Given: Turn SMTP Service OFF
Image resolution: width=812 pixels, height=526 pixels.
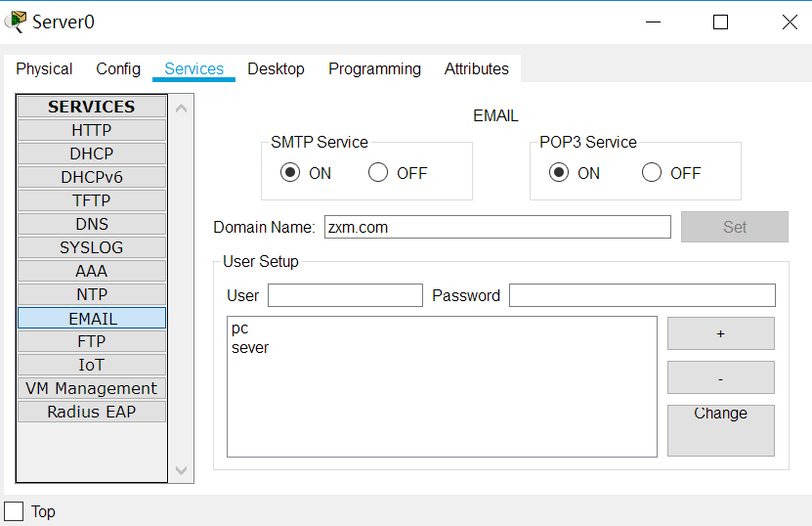Looking at the screenshot, I should click(377, 173).
